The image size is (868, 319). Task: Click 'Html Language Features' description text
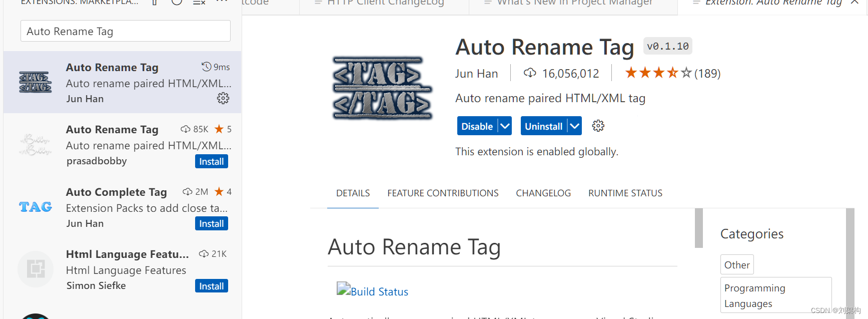click(x=126, y=270)
